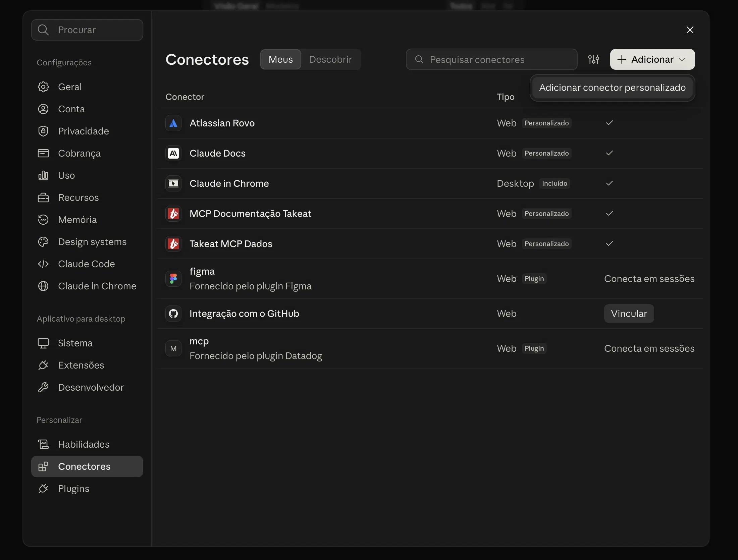Screen dimensions: 738x560
Task: Open the Takeat MCP Dados connector
Action: pos(430,244)
